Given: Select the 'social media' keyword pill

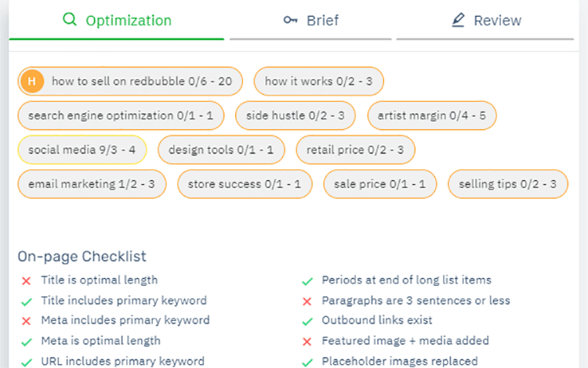Looking at the screenshot, I should pos(82,150).
